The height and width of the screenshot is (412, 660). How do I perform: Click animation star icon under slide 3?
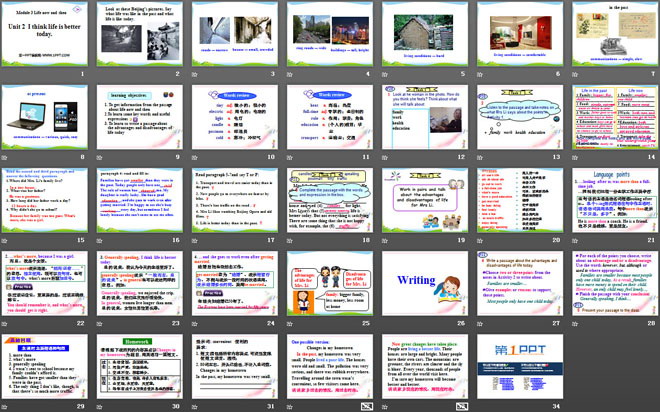pyautogui.click(x=194, y=74)
